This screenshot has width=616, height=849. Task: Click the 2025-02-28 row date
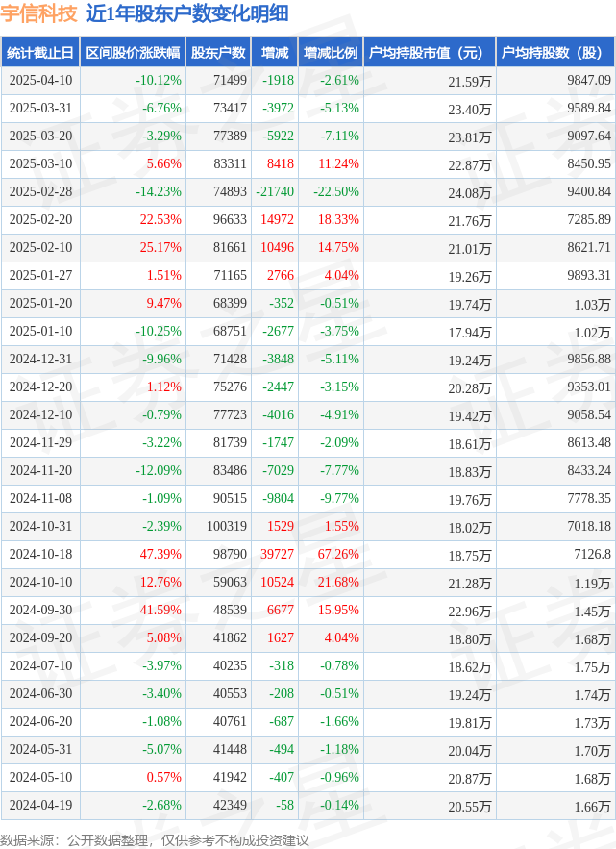tap(40, 191)
